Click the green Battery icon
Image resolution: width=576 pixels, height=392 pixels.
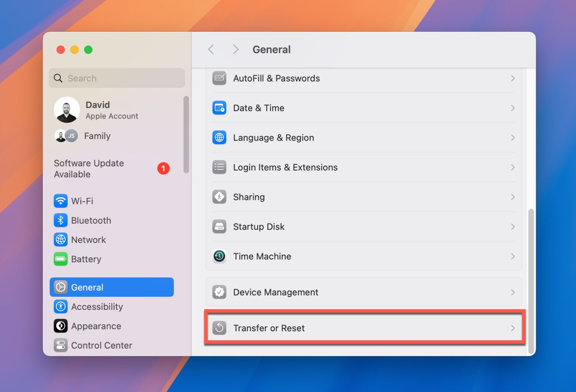[x=61, y=259]
